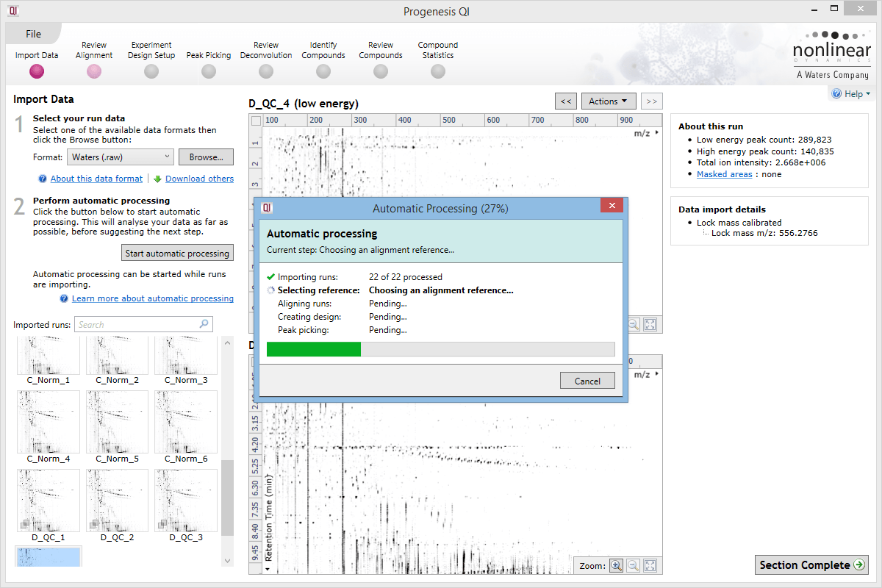The height and width of the screenshot is (588, 882).
Task: Click corner select box of upper plot ruler
Action: point(256,121)
